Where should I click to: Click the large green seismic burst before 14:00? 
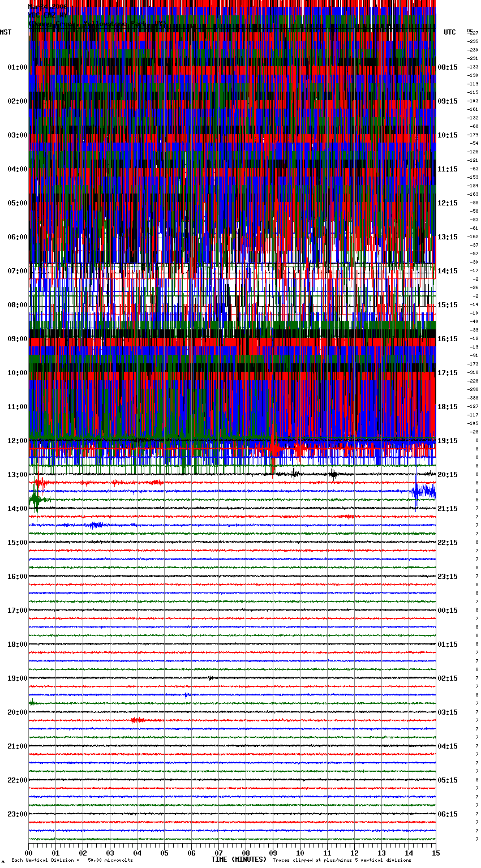(x=36, y=500)
